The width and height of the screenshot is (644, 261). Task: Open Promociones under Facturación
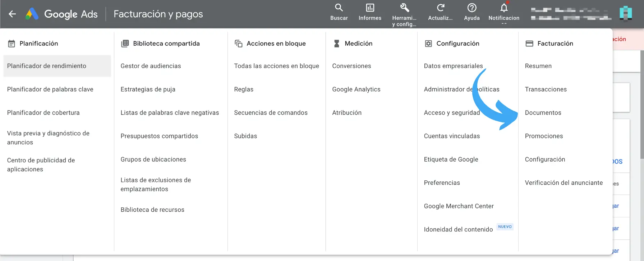pyautogui.click(x=544, y=136)
